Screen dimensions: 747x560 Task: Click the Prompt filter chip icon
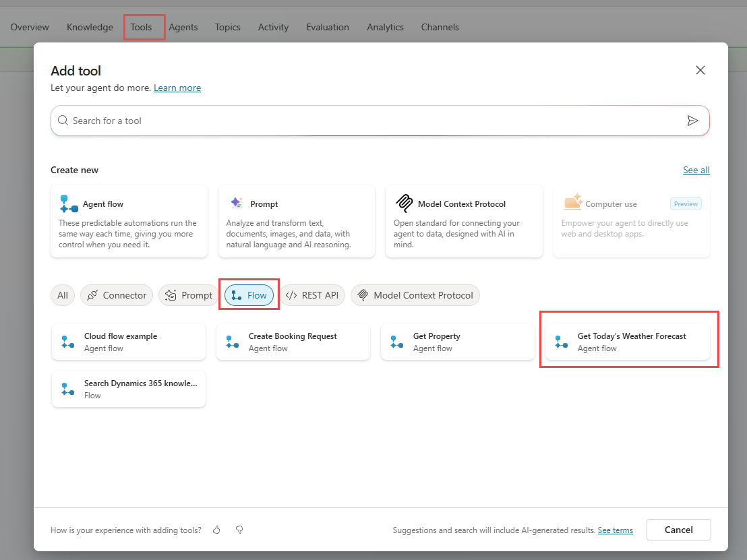(171, 295)
